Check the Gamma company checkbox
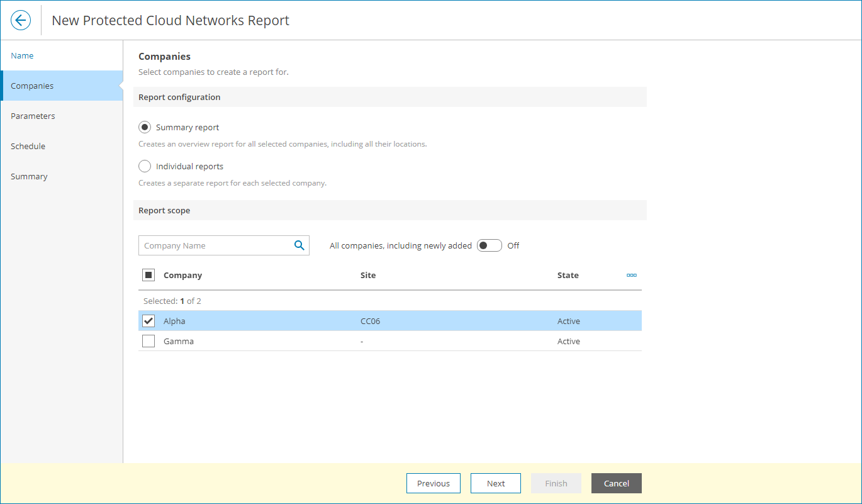This screenshot has height=504, width=862. 148,341
